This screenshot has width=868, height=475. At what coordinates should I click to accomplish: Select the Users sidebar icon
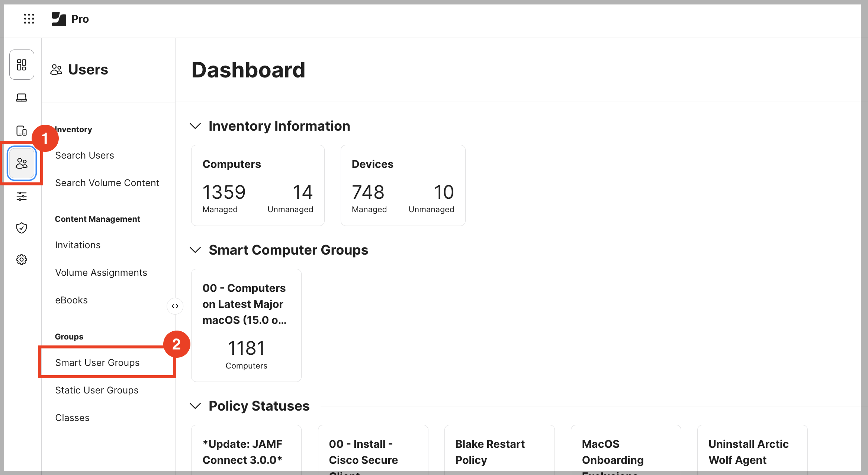(x=22, y=163)
